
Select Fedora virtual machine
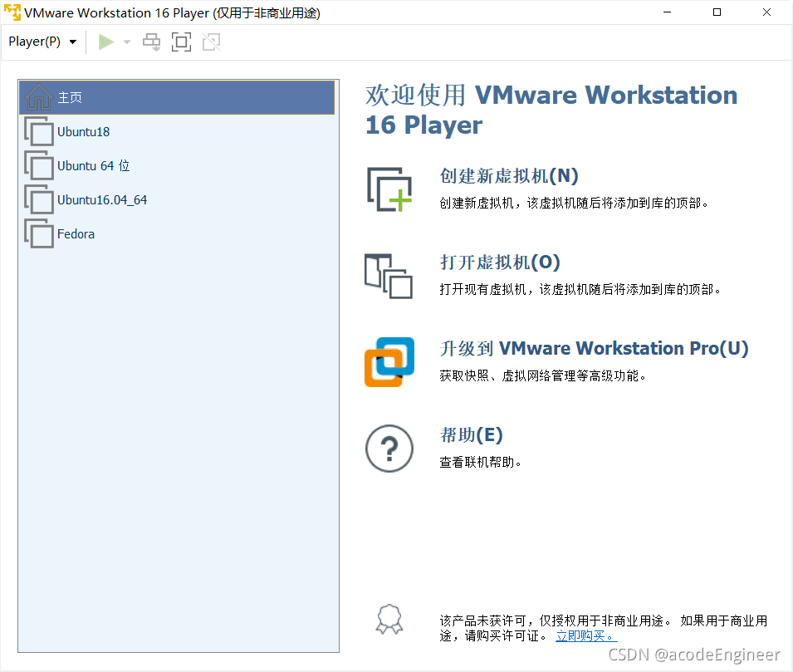tap(177, 234)
